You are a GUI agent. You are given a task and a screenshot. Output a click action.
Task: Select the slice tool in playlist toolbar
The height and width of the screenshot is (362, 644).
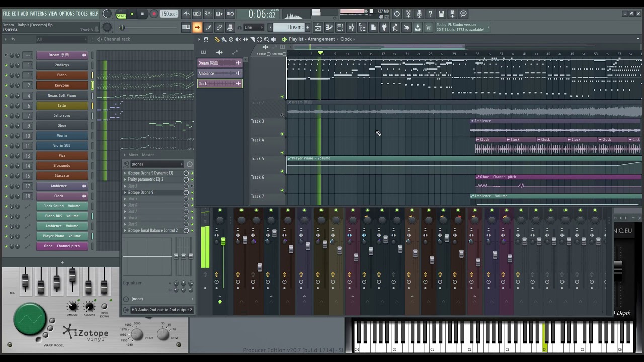pos(252,39)
